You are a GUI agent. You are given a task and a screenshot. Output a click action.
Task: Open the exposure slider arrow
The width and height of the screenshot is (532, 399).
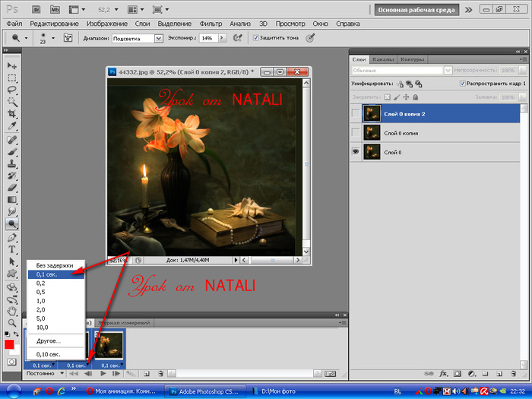click(222, 38)
